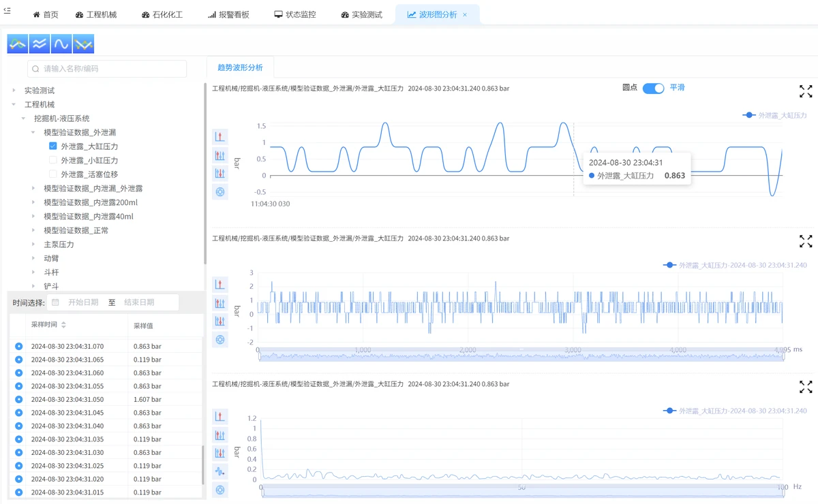This screenshot has height=504, width=818.
Task: Check the 外泄露_小缸压力 checkbox
Action: point(53,161)
